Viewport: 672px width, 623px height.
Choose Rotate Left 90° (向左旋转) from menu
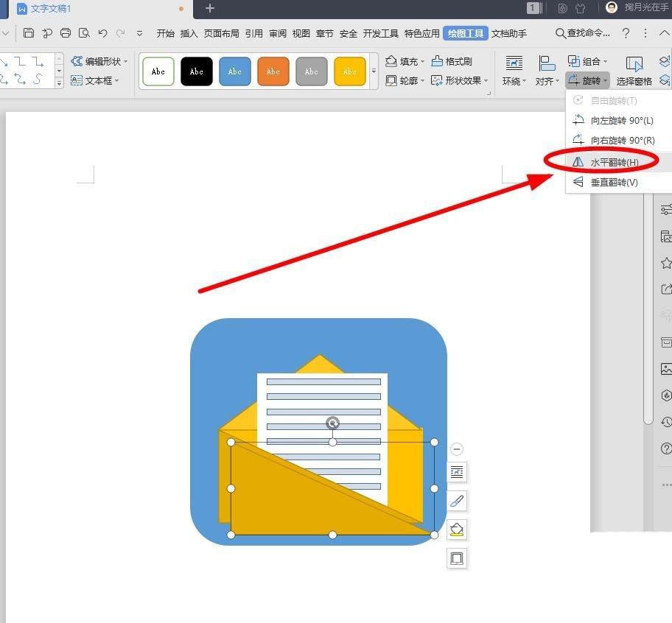[620, 120]
